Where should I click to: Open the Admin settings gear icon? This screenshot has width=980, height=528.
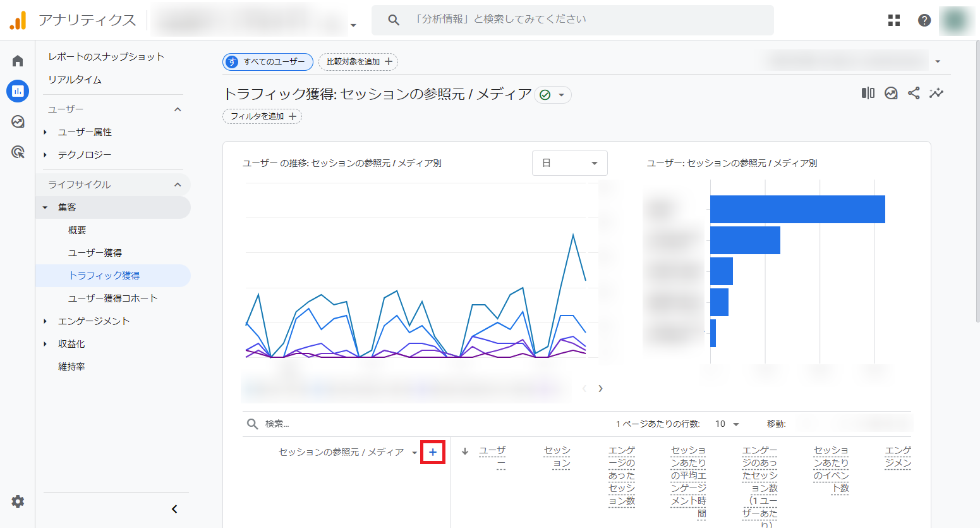(18, 501)
